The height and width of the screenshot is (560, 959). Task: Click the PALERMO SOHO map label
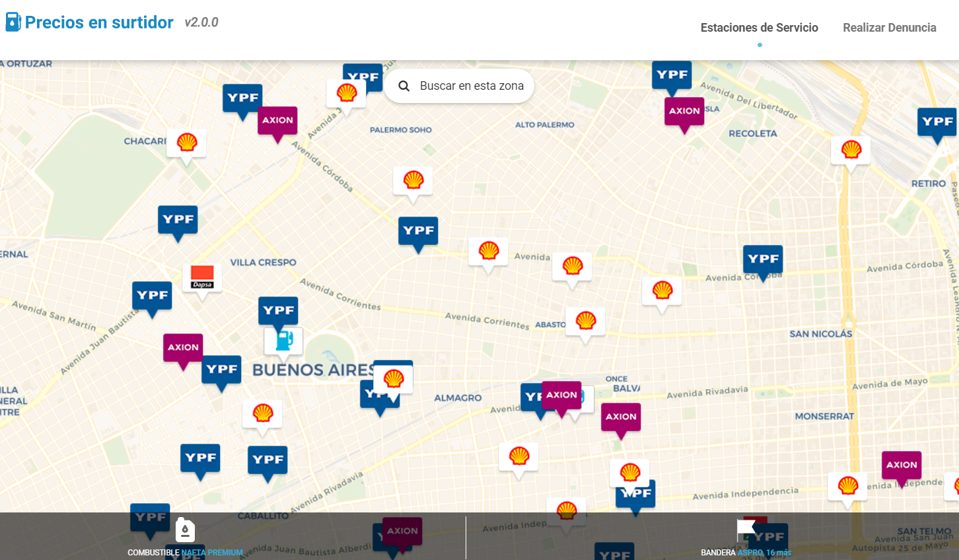(401, 130)
